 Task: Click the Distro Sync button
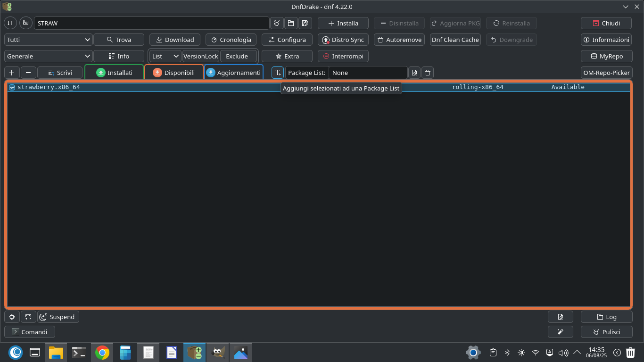click(343, 40)
